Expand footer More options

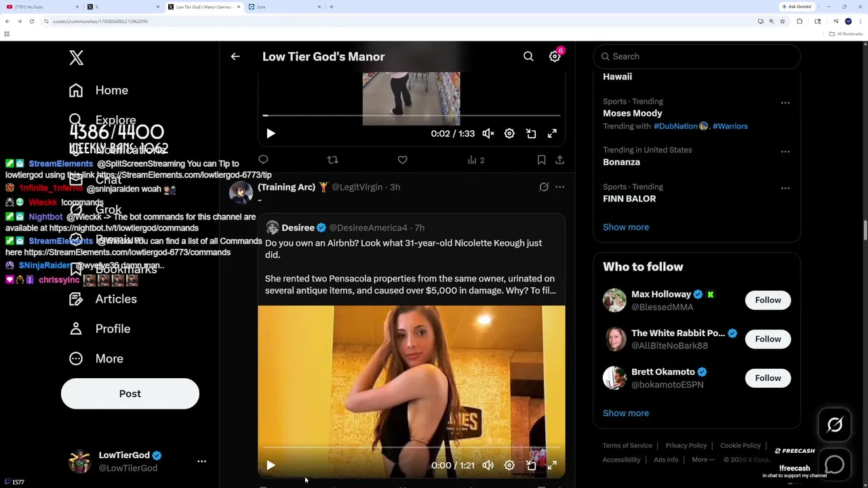pyautogui.click(x=703, y=460)
